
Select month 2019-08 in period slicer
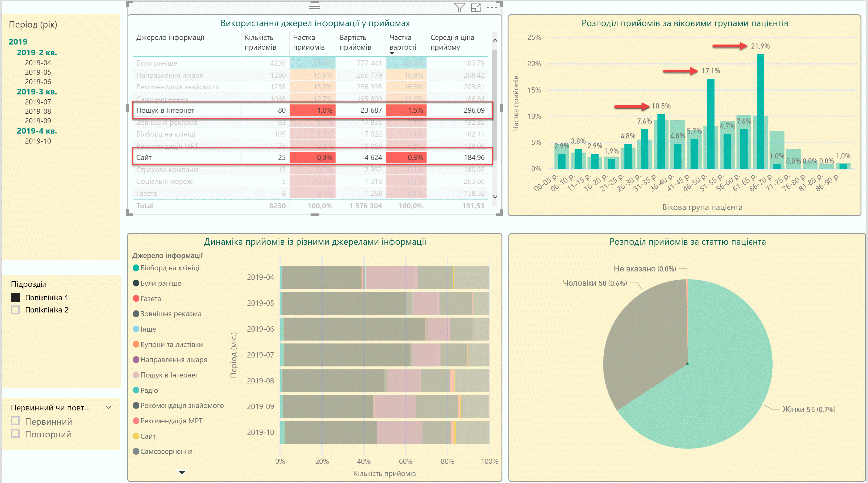point(38,111)
